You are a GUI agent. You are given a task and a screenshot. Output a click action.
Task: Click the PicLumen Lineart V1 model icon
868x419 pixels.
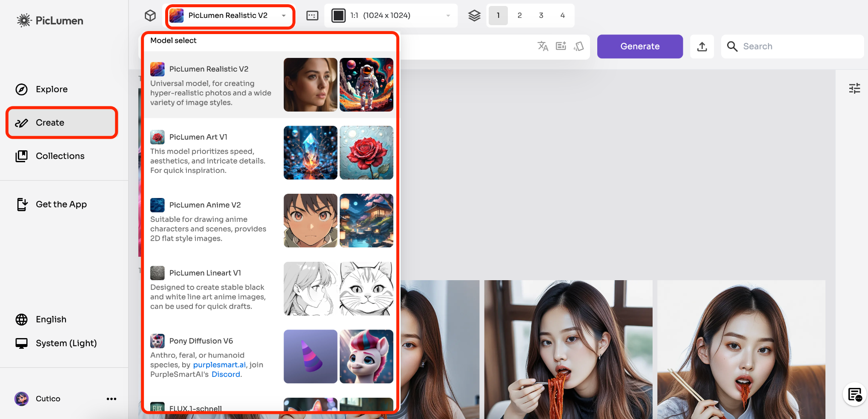(x=157, y=273)
